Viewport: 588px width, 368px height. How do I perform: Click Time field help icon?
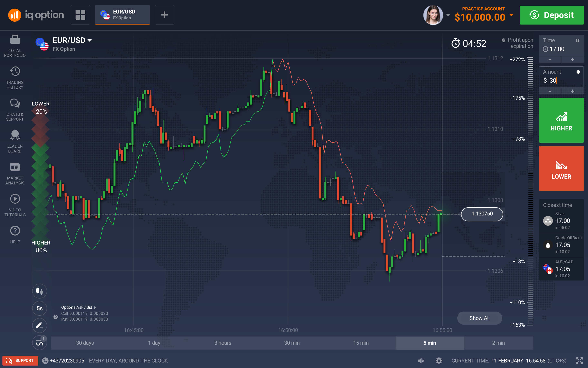click(577, 41)
